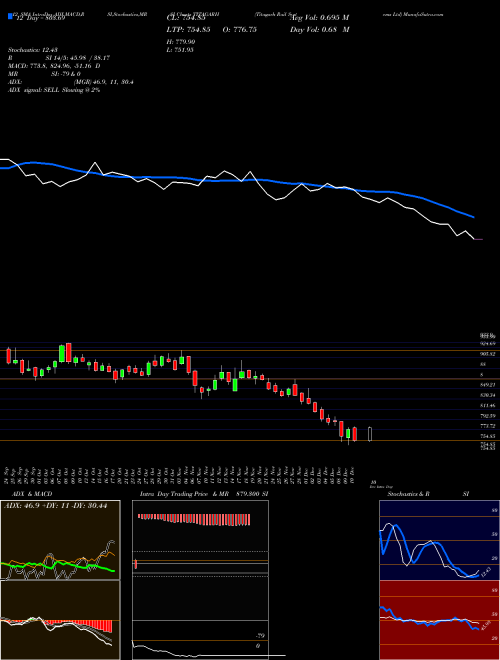This screenshot has height=660, width=500.
Task: Click the RSI 14/3: 45.98 / 38.17 line
Action: pyautogui.click(x=59, y=58)
